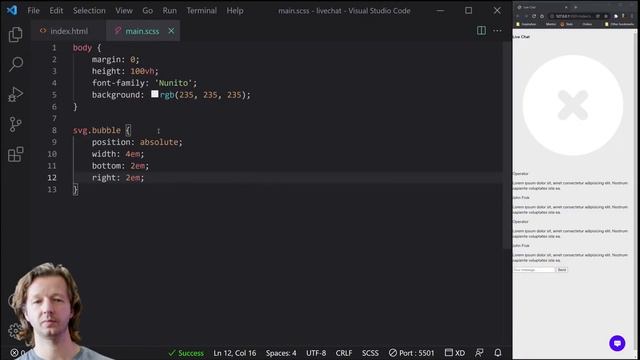Open the Extensions view
Screen dimensions: 640x360
(16, 154)
